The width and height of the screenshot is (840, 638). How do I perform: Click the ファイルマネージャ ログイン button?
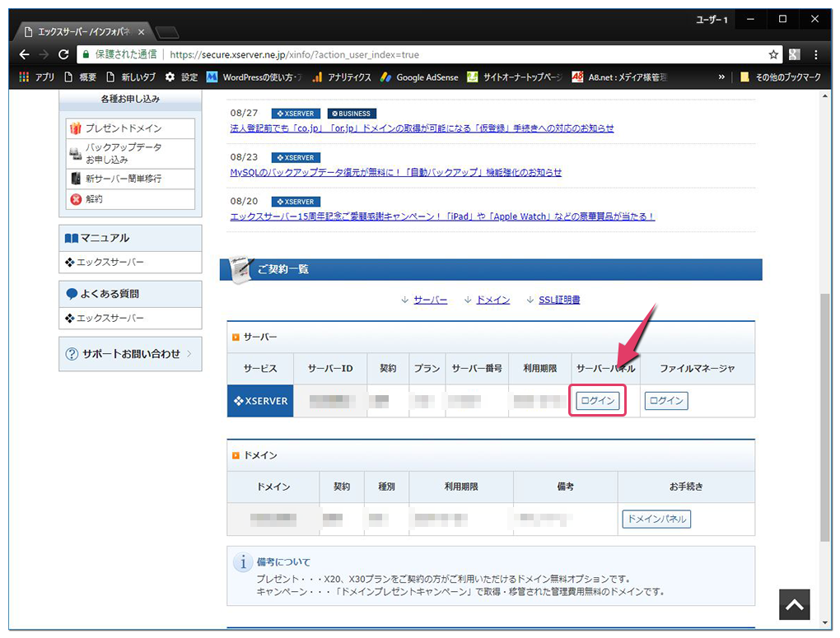pos(665,401)
